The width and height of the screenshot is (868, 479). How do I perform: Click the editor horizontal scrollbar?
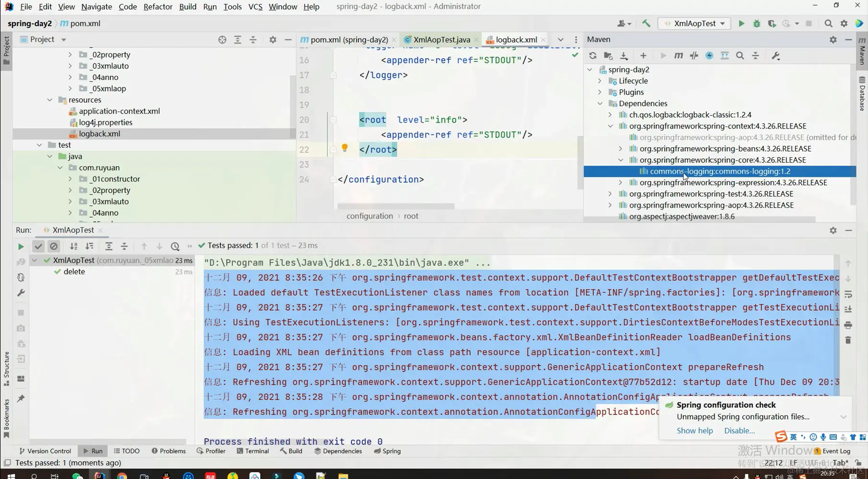point(396,206)
